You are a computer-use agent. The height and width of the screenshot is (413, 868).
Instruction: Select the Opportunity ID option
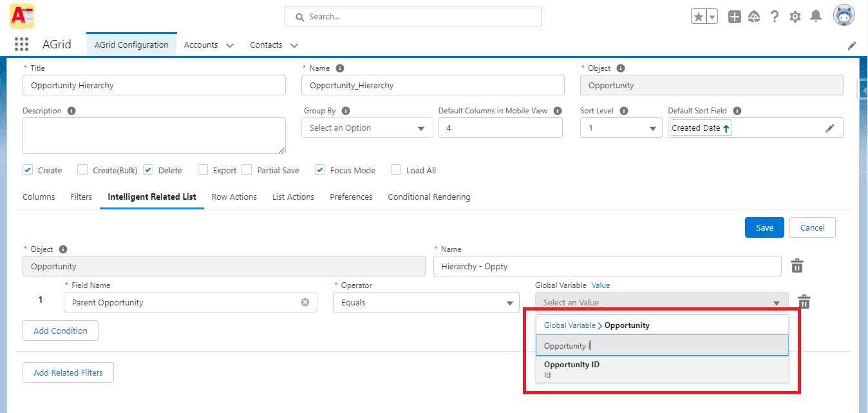point(662,369)
